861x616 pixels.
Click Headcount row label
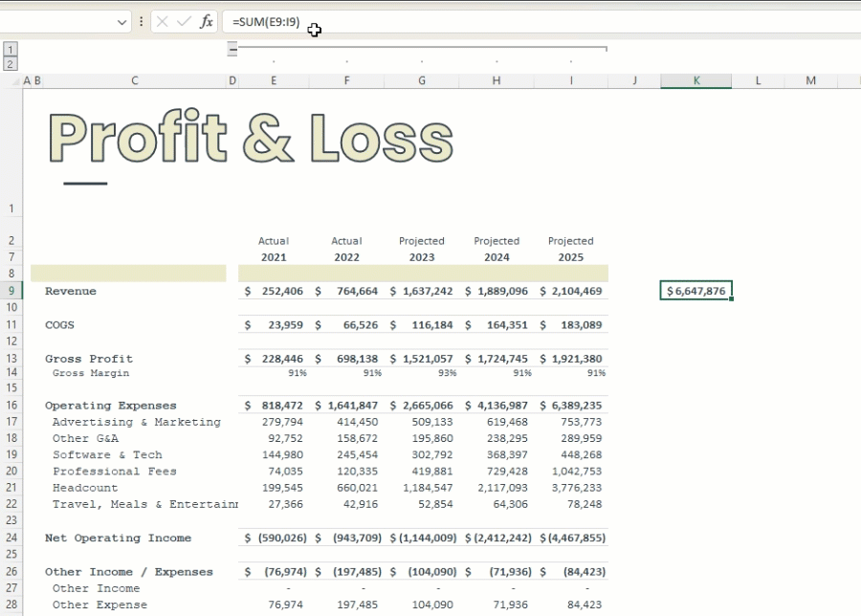[x=85, y=488]
